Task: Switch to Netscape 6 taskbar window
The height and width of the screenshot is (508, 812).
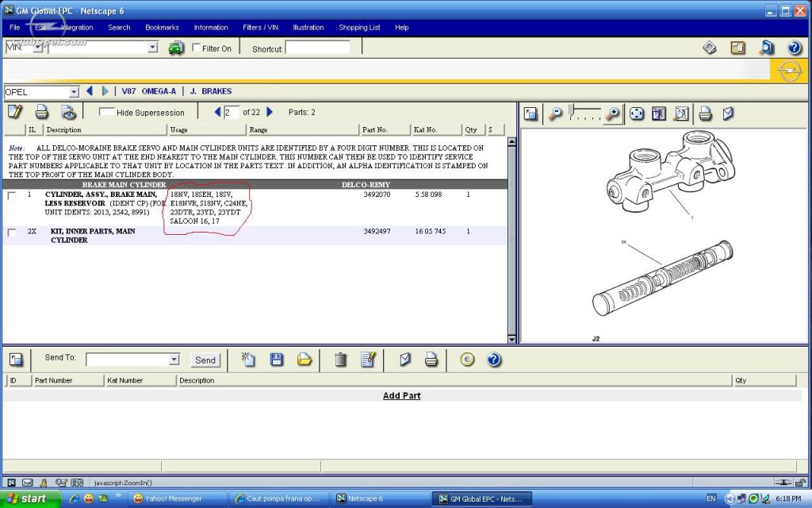Action: pyautogui.click(x=381, y=498)
